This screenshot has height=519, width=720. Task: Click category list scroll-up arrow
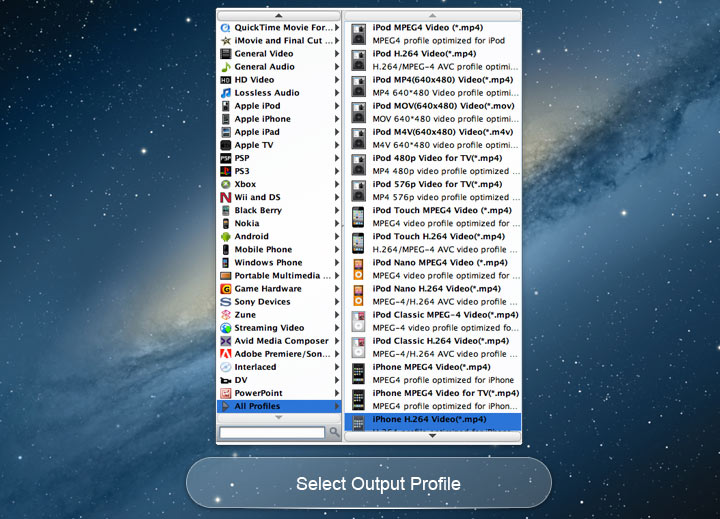pos(279,16)
